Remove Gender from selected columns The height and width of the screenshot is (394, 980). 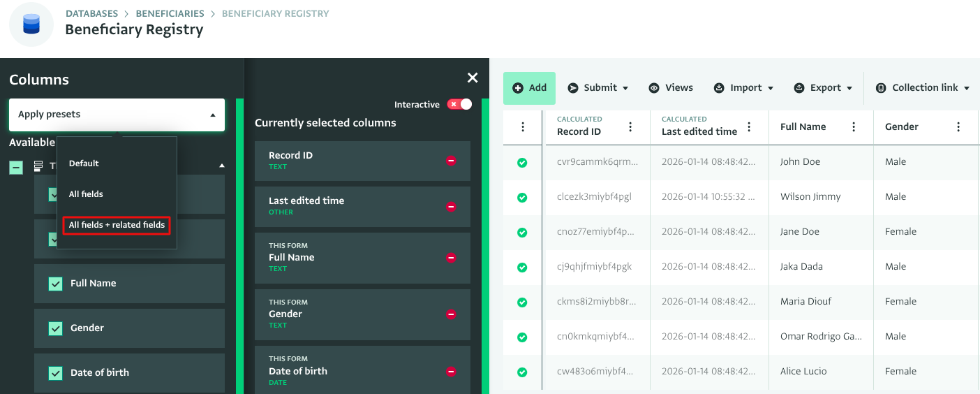(451, 315)
